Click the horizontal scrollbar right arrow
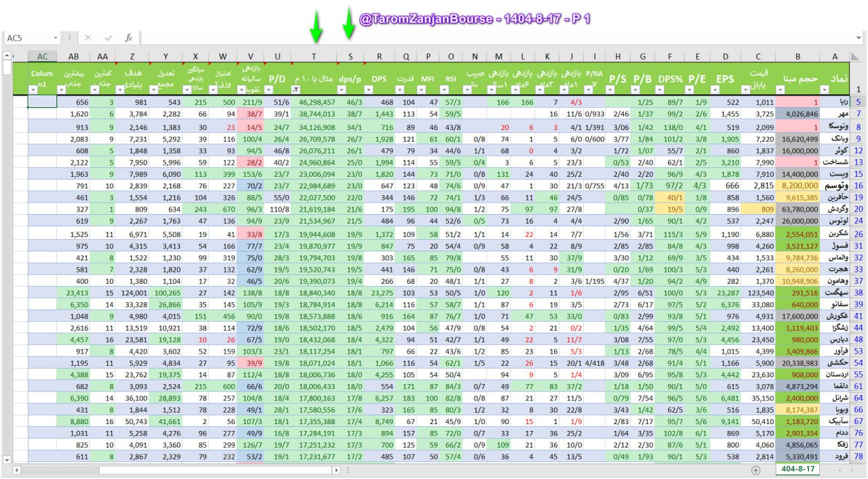This screenshot has height=479, width=868. [336, 470]
